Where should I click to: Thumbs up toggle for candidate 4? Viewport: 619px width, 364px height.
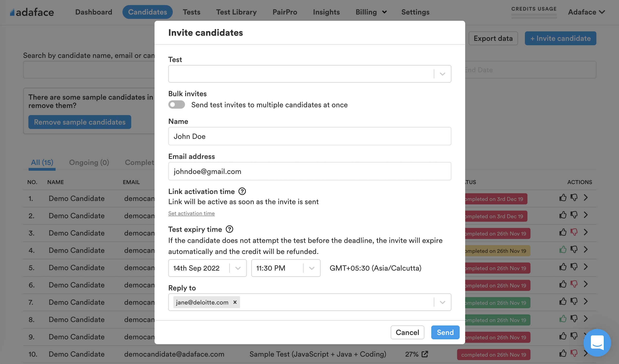[x=562, y=249]
